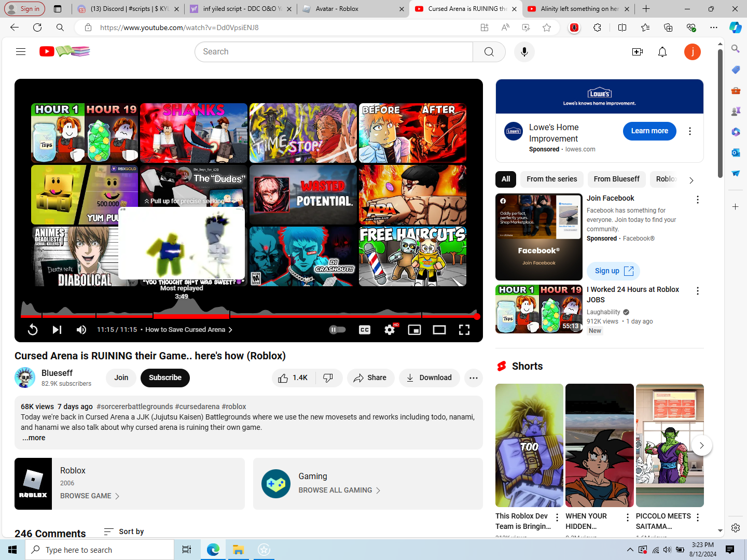
Task: Open Copilot in Edge sidebar
Action: point(735,27)
